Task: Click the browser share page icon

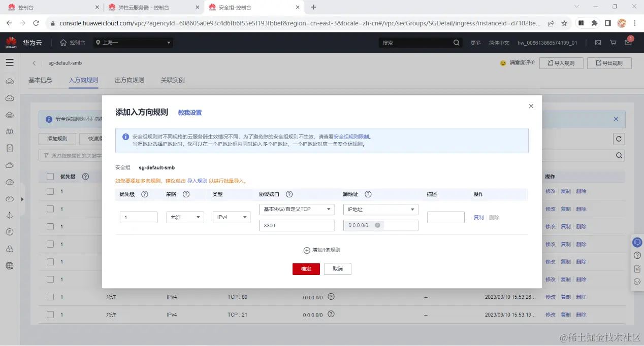Action: (x=551, y=23)
